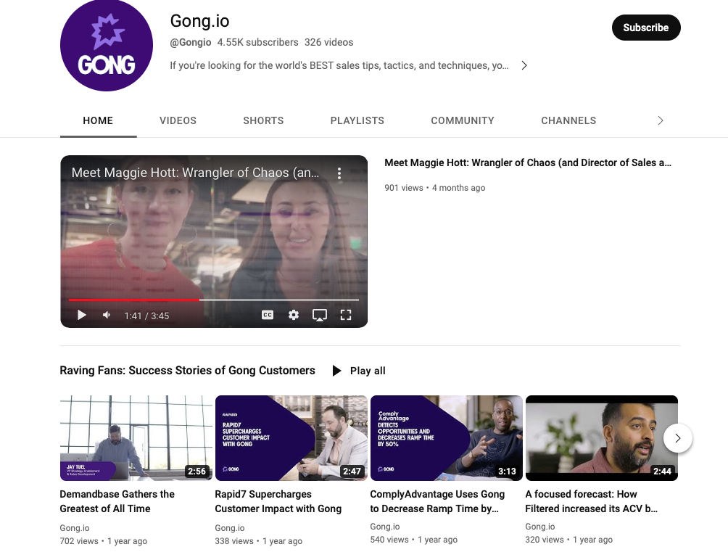Click '702 views • 1 year ago' text
The height and width of the screenshot is (560, 728).
click(104, 541)
